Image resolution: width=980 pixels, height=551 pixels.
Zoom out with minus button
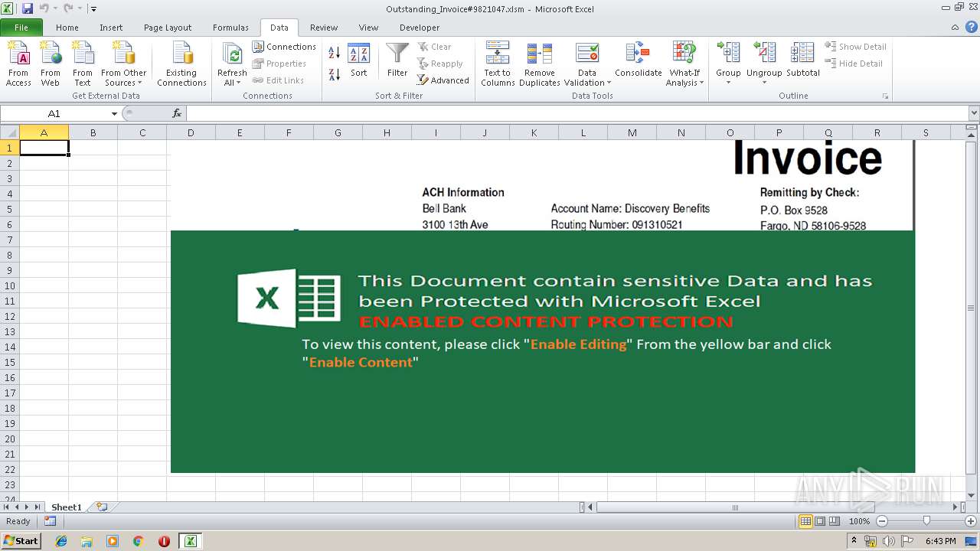pos(882,521)
